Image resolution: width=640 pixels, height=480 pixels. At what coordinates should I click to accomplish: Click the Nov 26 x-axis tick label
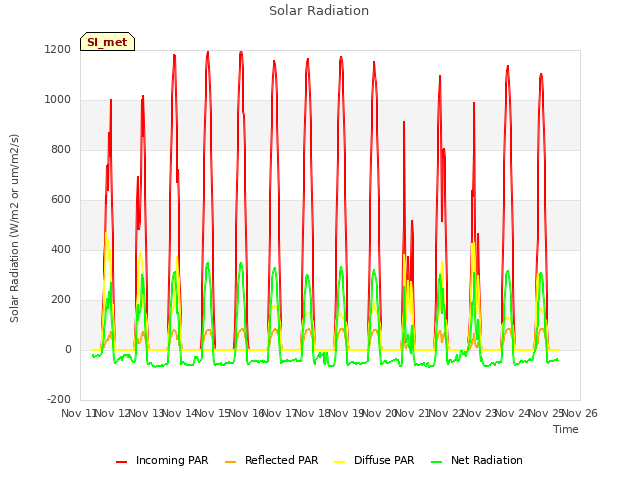580,413
